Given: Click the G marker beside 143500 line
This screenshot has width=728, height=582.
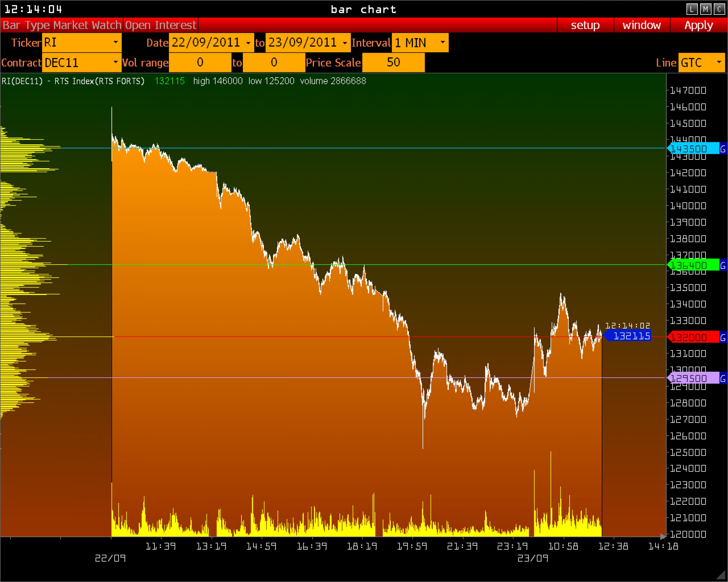Looking at the screenshot, I should [723, 149].
